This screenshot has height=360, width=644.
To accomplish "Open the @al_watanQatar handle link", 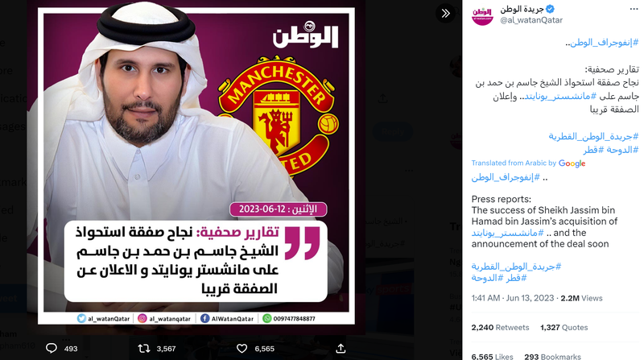I will point(531,20).
